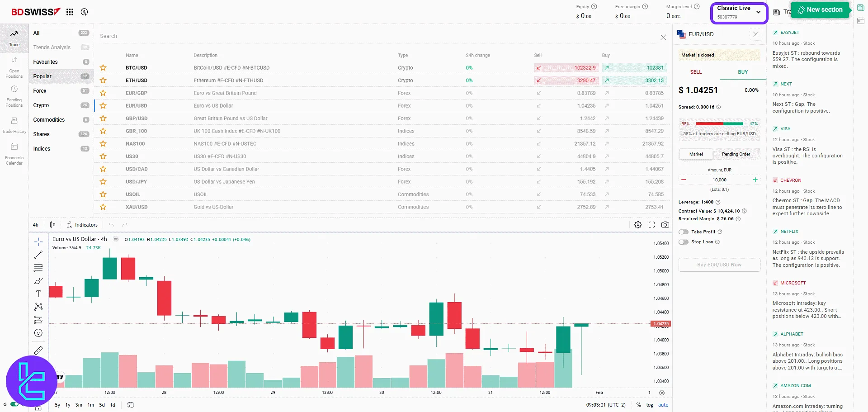
Task: Close the instrument search panel
Action: click(663, 37)
